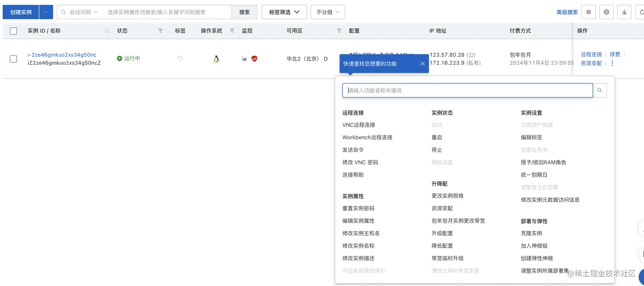Click the Linux penguin operating system icon
Image resolution: width=644 pixels, height=286 pixels.
click(x=216, y=59)
